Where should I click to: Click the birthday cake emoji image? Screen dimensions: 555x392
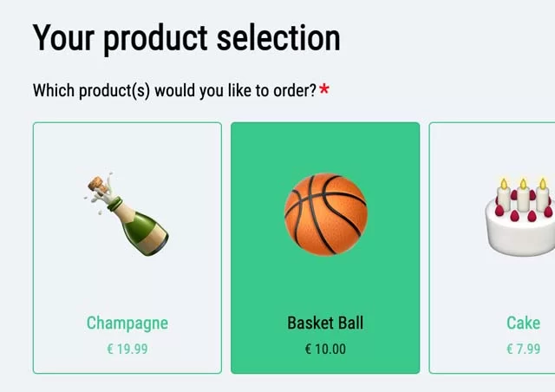coord(520,216)
